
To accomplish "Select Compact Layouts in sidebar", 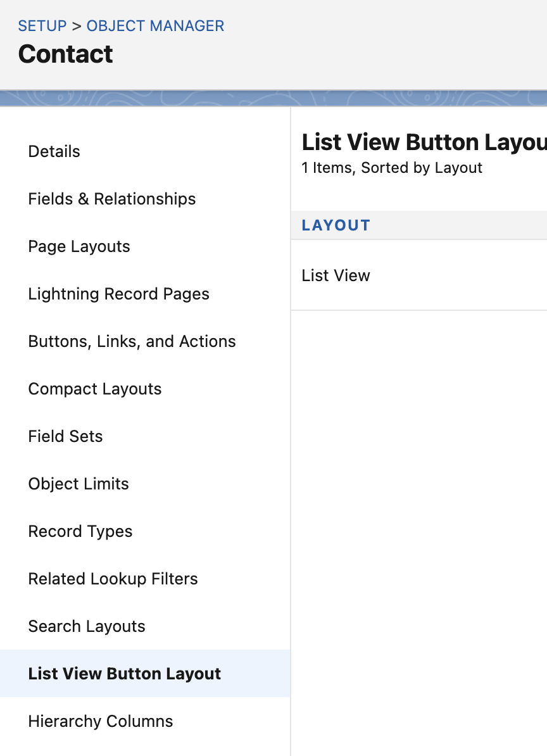I will (x=95, y=389).
